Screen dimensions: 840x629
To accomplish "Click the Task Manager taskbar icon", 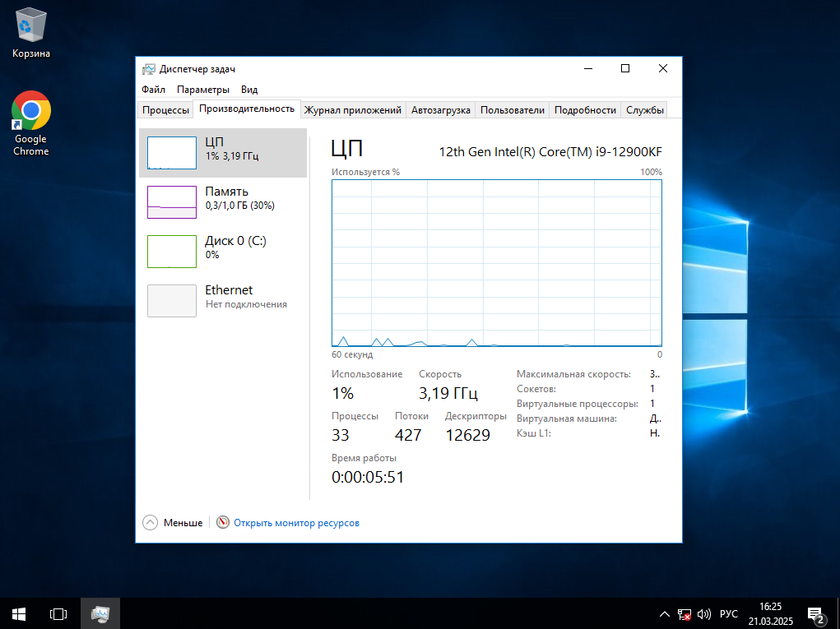I will tap(100, 613).
